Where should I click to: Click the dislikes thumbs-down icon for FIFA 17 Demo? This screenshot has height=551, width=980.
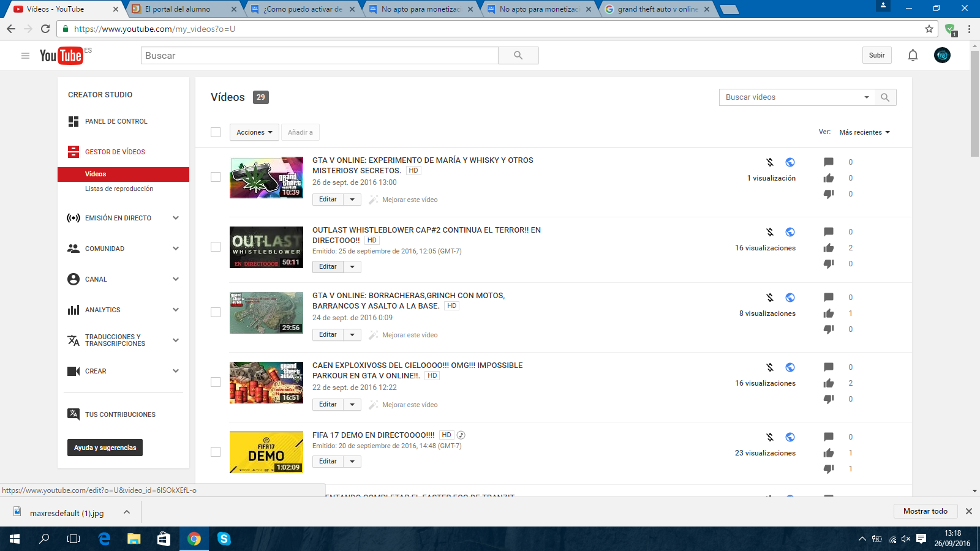829,469
